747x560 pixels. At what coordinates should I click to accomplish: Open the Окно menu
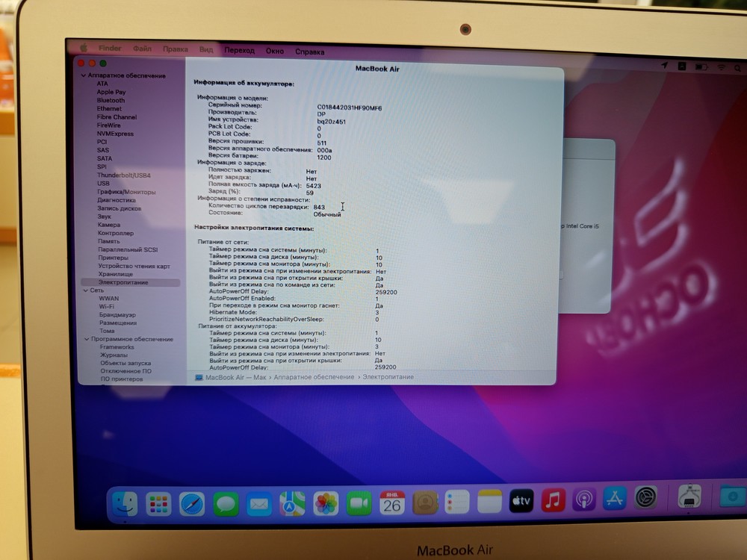tap(275, 51)
